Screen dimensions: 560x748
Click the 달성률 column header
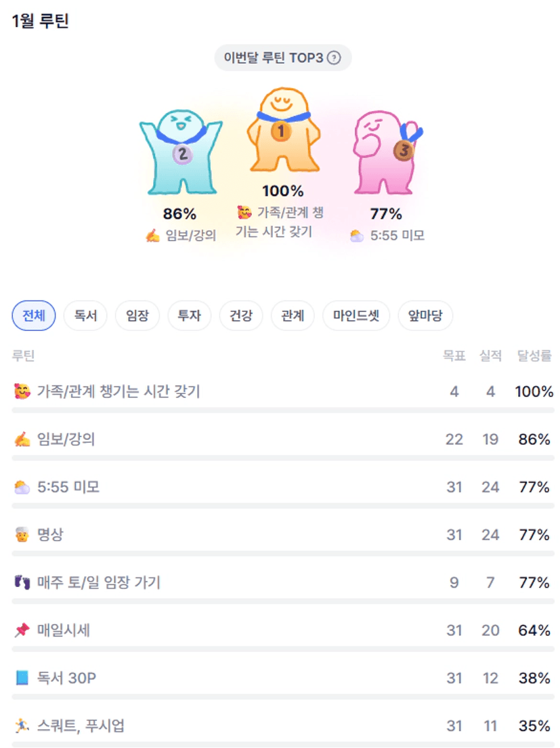534,356
